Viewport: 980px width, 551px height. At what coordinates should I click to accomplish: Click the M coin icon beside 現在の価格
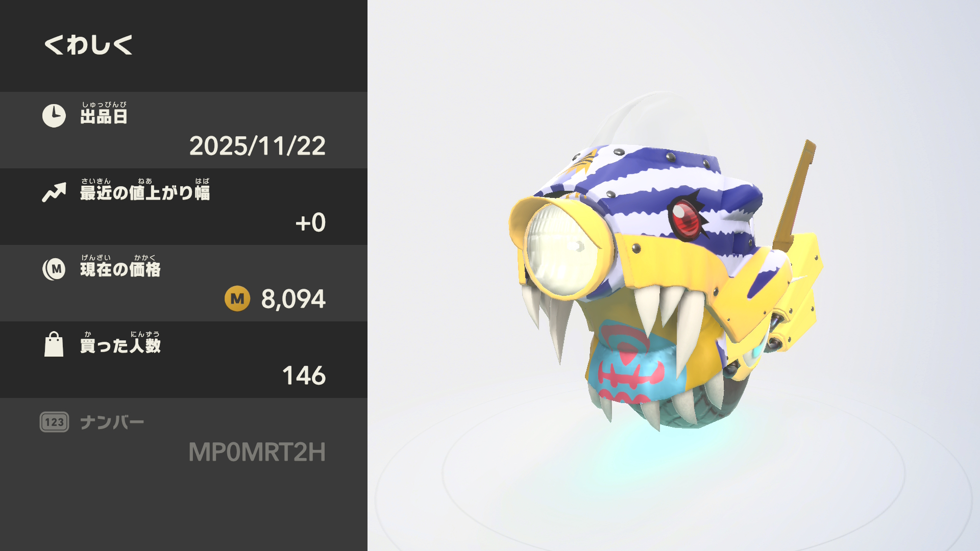(x=54, y=269)
